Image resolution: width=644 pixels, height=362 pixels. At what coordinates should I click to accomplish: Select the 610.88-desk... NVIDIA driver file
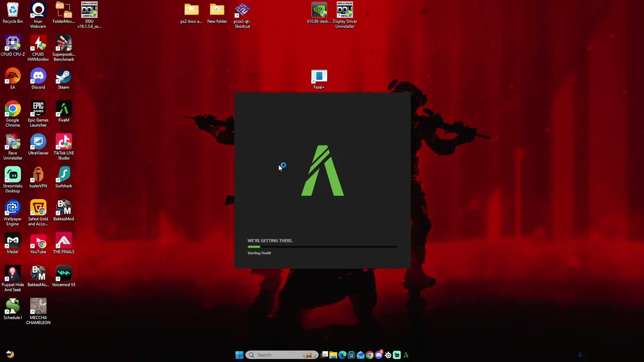click(319, 13)
